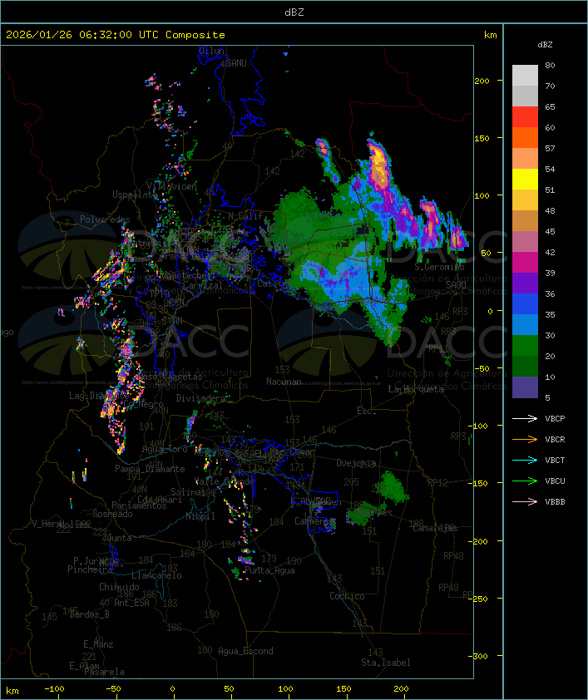Select the S.Geronimo location label

[x=438, y=267]
